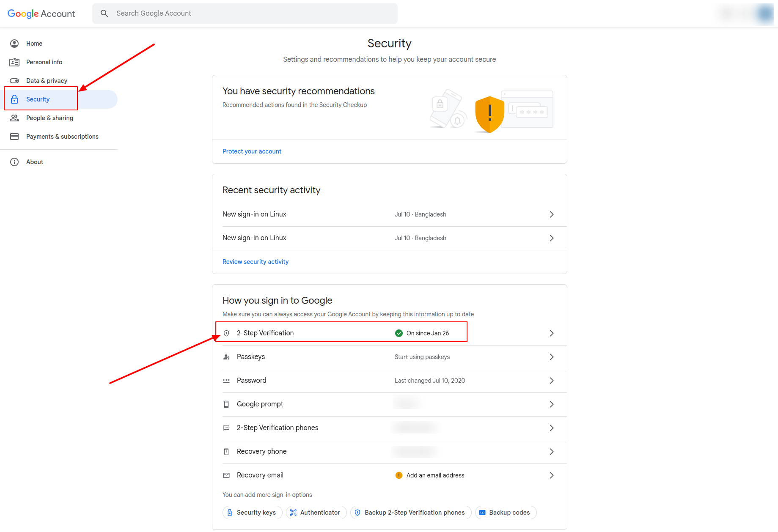This screenshot has height=532, width=778.
Task: Click the Payments credit card icon
Action: [x=14, y=137]
